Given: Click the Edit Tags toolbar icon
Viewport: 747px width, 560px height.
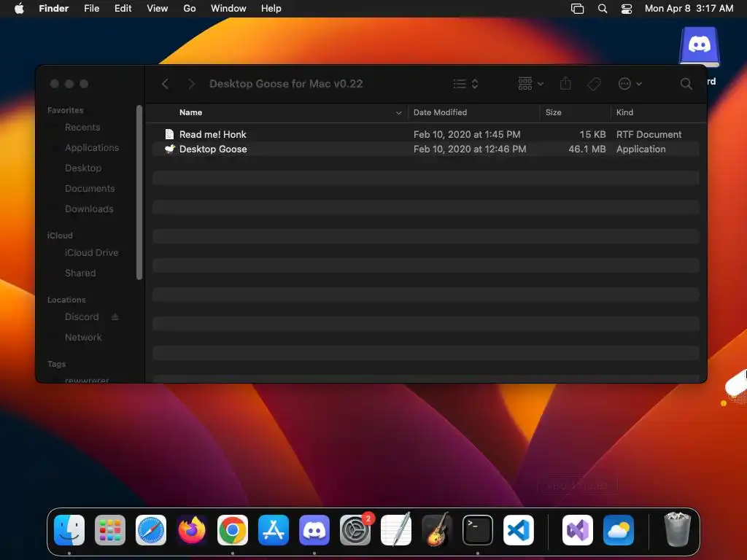Looking at the screenshot, I should (594, 85).
